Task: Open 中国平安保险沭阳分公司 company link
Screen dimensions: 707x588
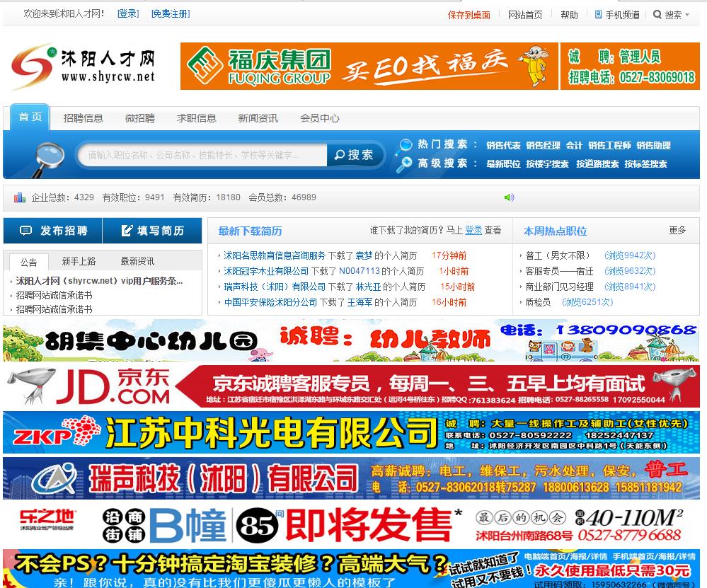Action: [x=270, y=302]
